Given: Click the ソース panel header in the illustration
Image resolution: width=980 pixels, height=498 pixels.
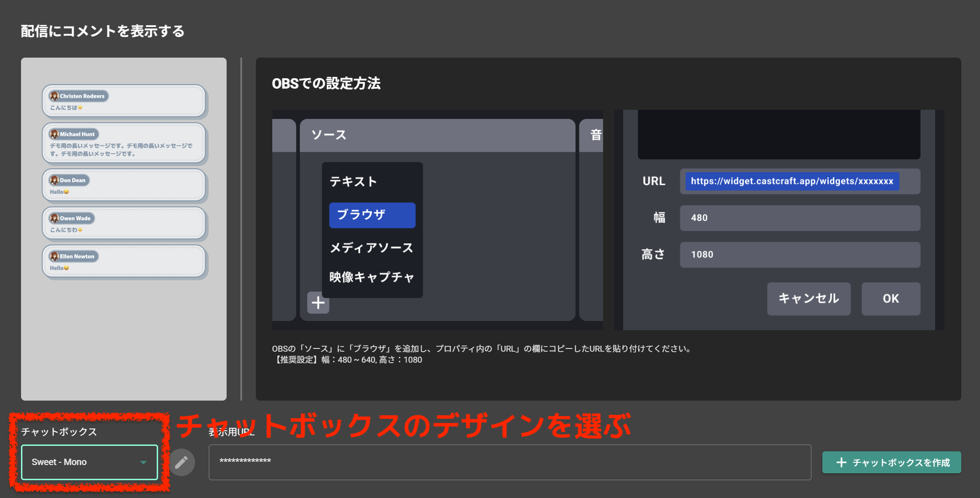Looking at the screenshot, I should coord(437,135).
